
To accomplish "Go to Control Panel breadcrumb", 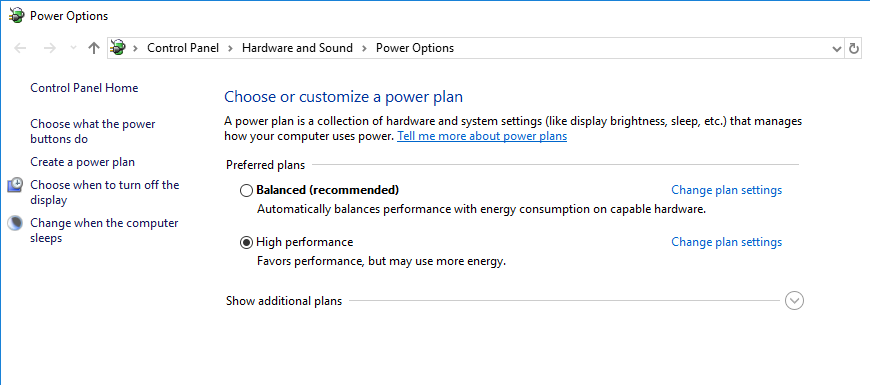I will (183, 48).
